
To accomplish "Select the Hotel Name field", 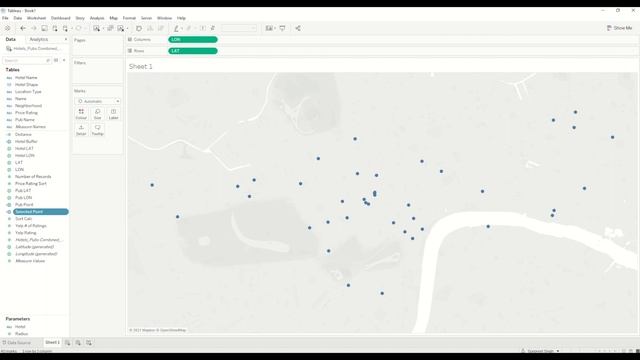I will 26,78.
